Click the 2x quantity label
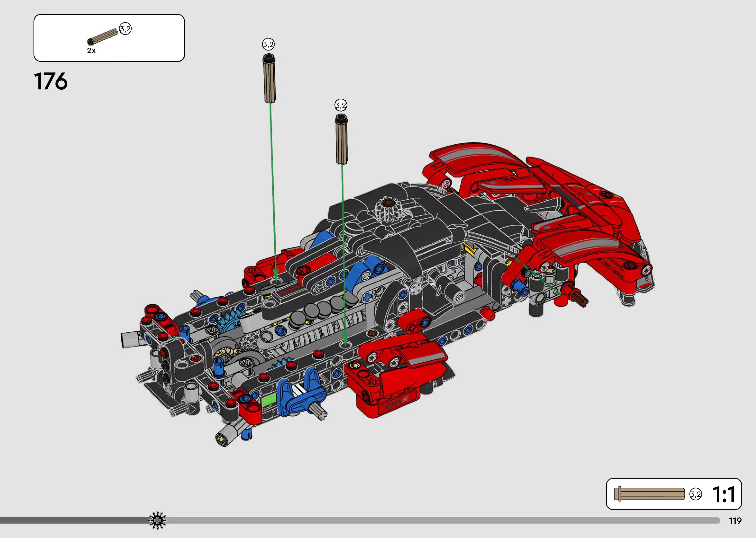The height and width of the screenshot is (538, 756). coord(91,51)
